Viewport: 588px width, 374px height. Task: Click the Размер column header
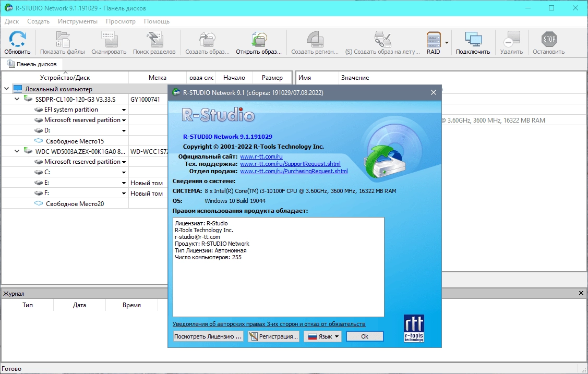click(x=272, y=78)
